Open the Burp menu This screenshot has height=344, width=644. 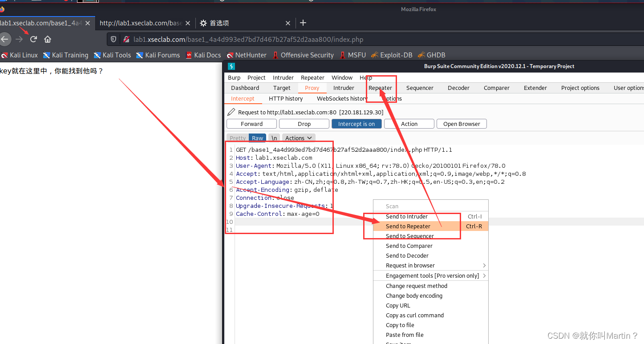tap(234, 77)
